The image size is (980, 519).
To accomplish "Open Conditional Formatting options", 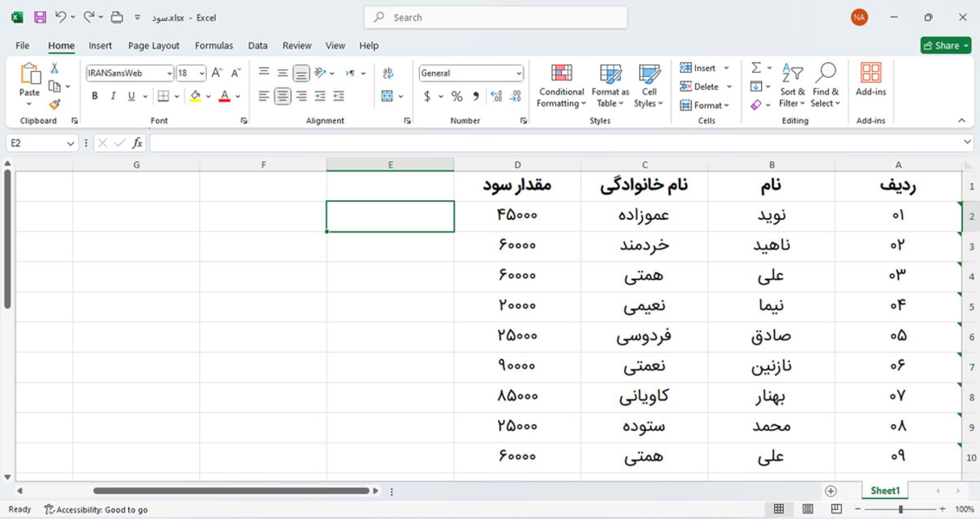I will click(560, 86).
